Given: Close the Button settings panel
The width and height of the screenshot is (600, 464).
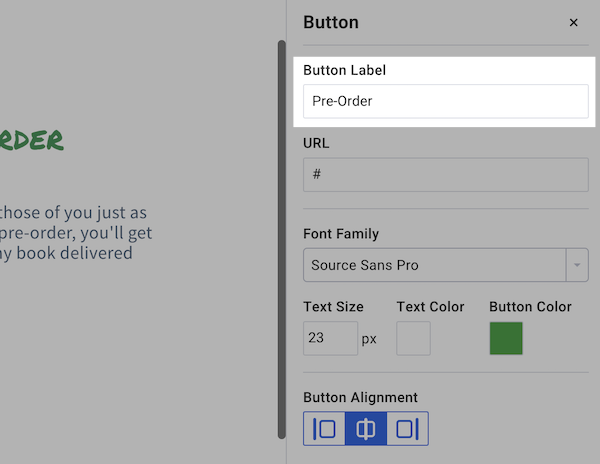Looking at the screenshot, I should 573,22.
